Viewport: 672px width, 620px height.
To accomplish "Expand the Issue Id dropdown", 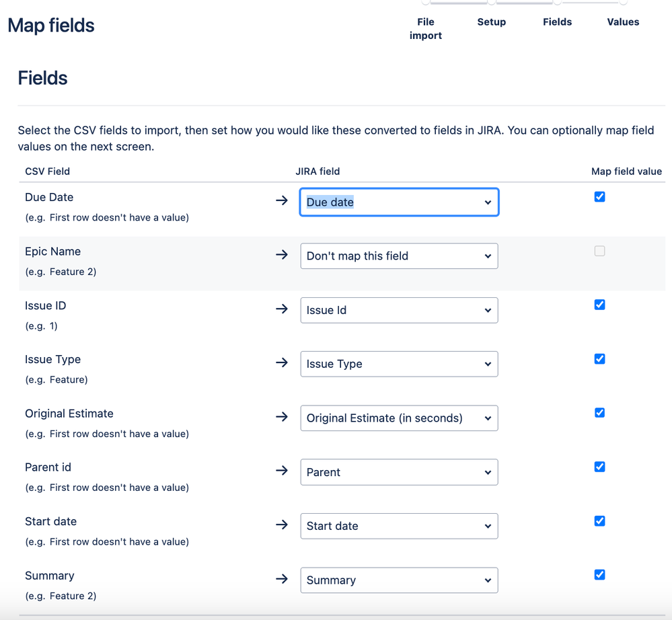I will coord(399,310).
